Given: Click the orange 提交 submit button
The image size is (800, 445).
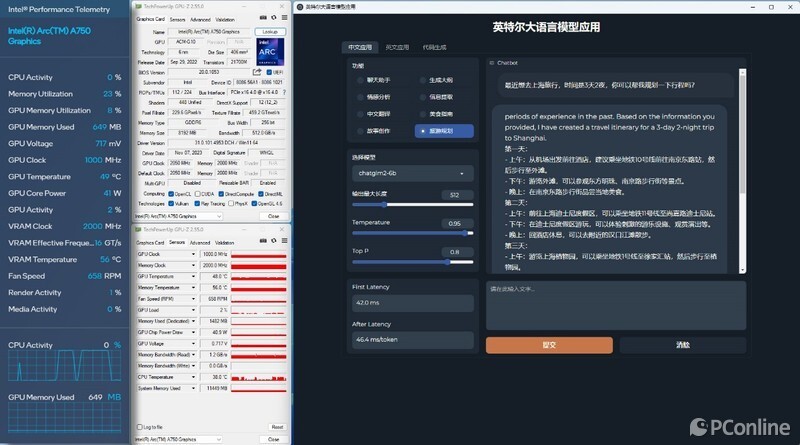Looking at the screenshot, I should click(549, 345).
